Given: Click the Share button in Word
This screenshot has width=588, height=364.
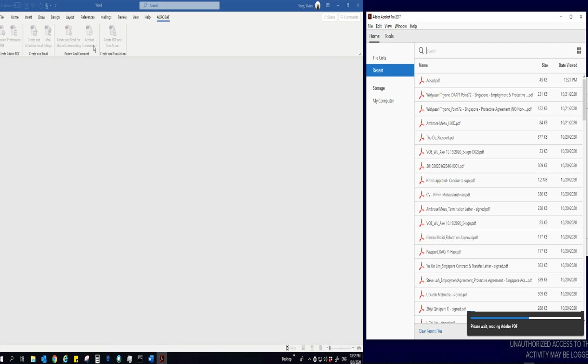Looking at the screenshot, I should coord(329,17).
